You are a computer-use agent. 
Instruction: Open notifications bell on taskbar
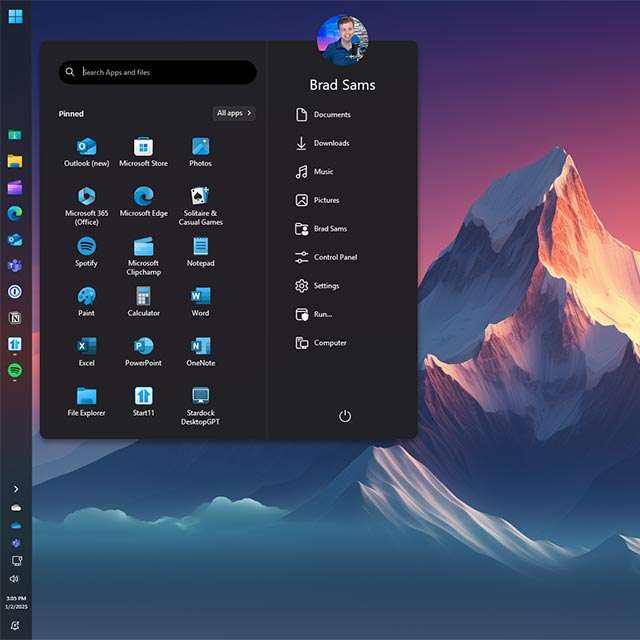tap(15, 625)
